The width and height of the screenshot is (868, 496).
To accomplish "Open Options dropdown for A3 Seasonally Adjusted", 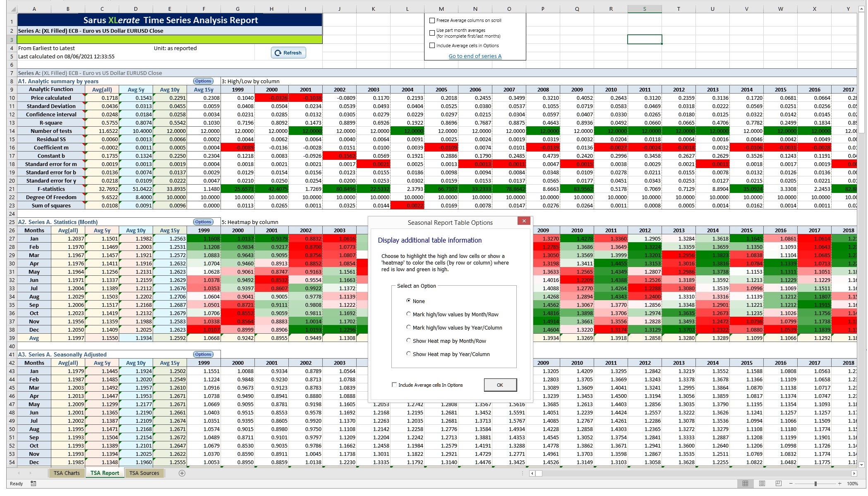I will pos(203,354).
